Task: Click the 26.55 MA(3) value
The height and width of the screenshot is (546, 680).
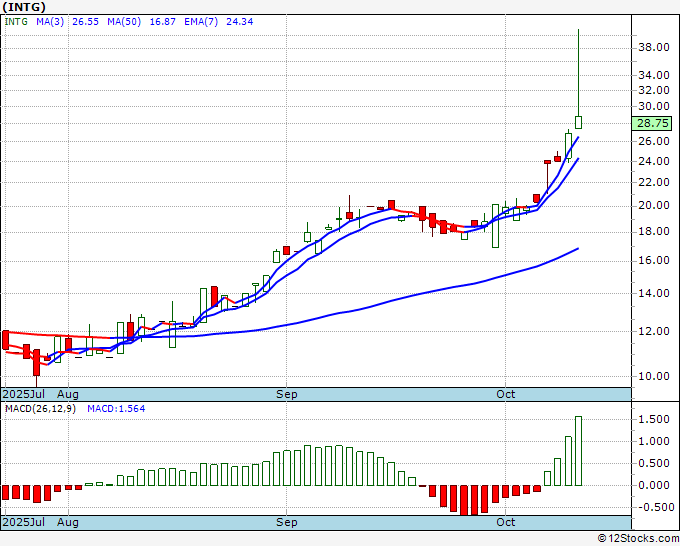Action: click(x=85, y=22)
